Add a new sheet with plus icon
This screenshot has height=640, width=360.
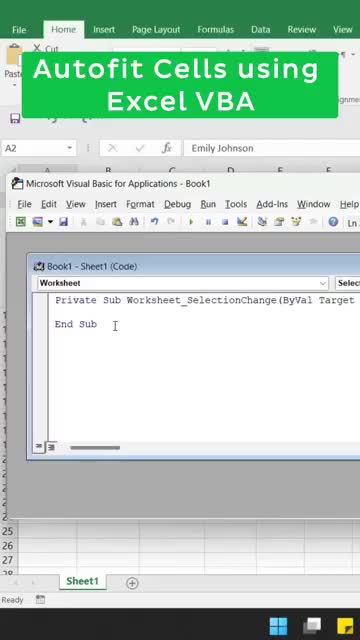tap(132, 583)
